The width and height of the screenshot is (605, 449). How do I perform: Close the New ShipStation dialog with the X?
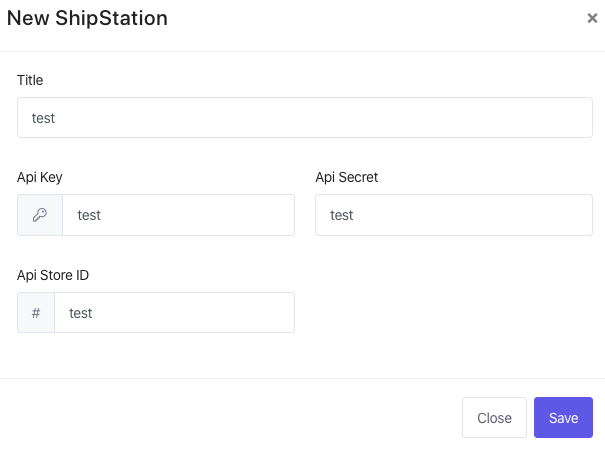click(592, 18)
